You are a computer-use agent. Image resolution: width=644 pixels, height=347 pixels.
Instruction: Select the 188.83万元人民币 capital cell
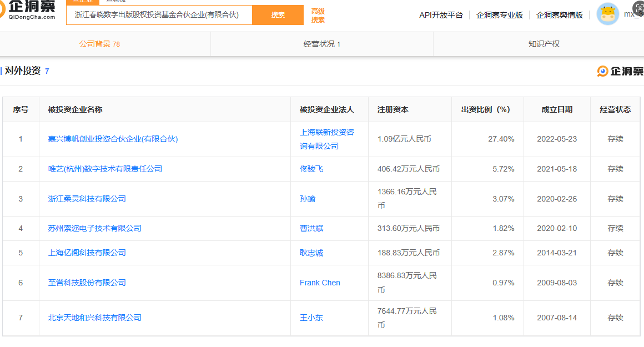[x=409, y=253]
